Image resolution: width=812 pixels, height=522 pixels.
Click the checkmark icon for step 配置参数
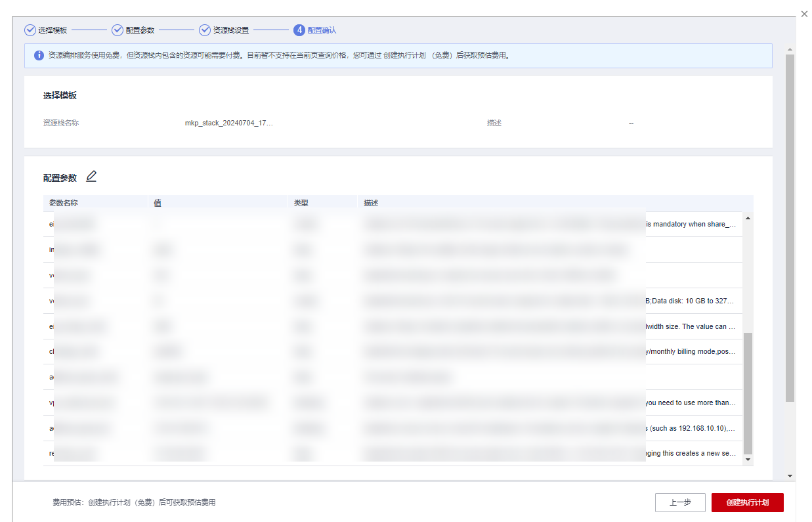click(118, 30)
